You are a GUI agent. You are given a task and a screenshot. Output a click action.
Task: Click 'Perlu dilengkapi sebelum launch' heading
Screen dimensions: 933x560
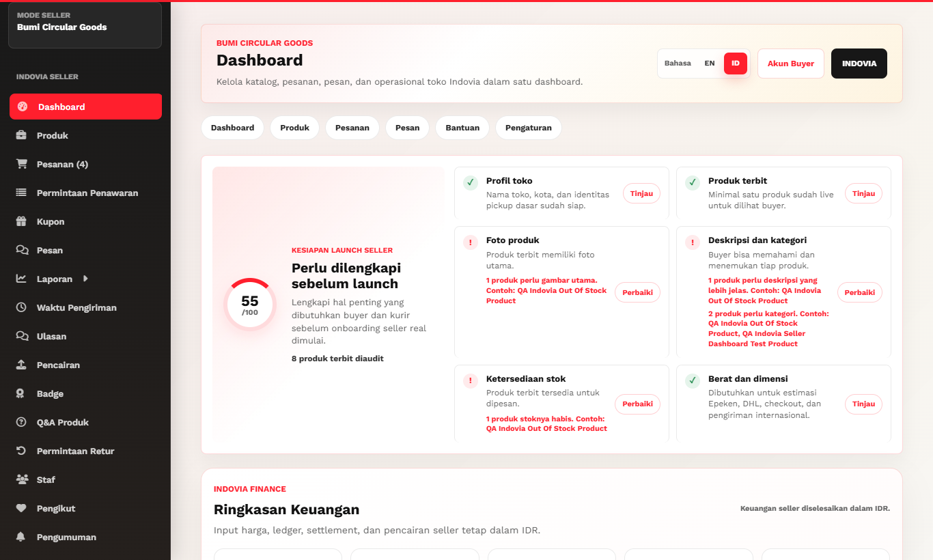[346, 275]
